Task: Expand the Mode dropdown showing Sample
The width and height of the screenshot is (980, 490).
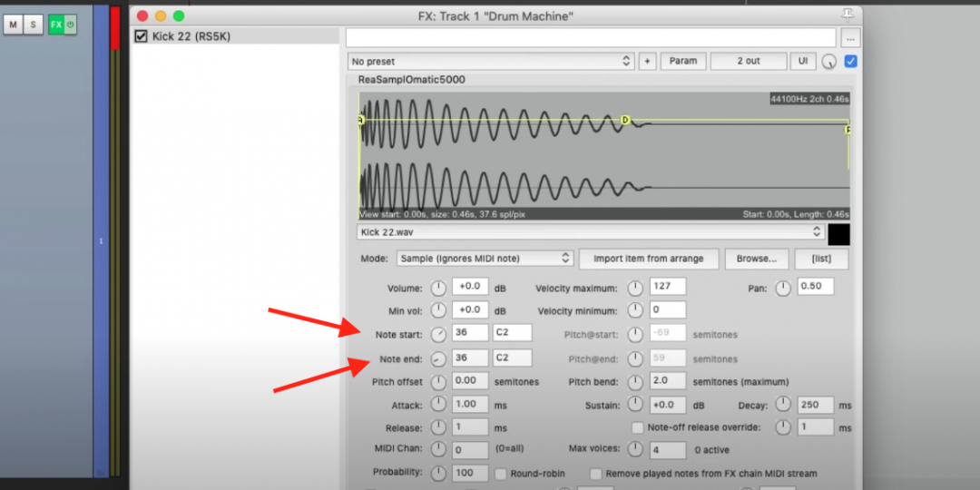Action: point(485,259)
